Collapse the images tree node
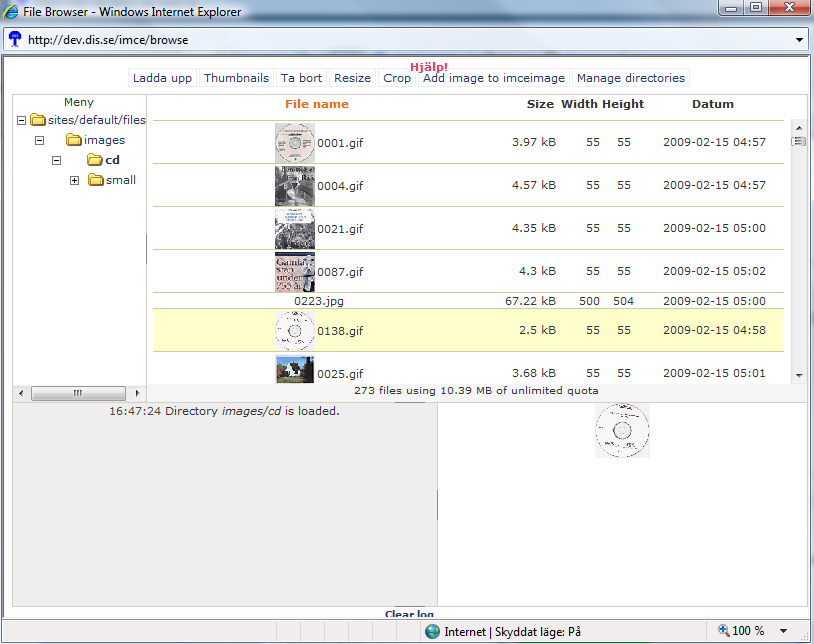 coord(39,141)
